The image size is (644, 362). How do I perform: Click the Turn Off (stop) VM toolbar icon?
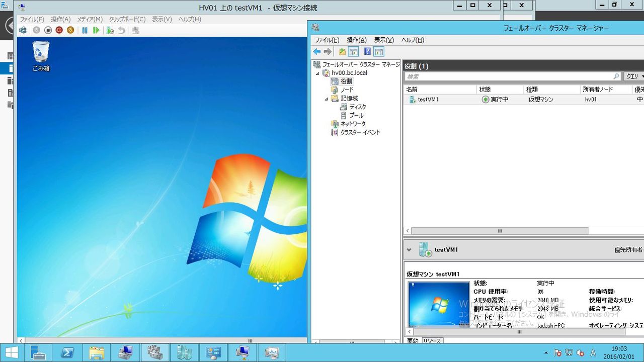pos(48,30)
